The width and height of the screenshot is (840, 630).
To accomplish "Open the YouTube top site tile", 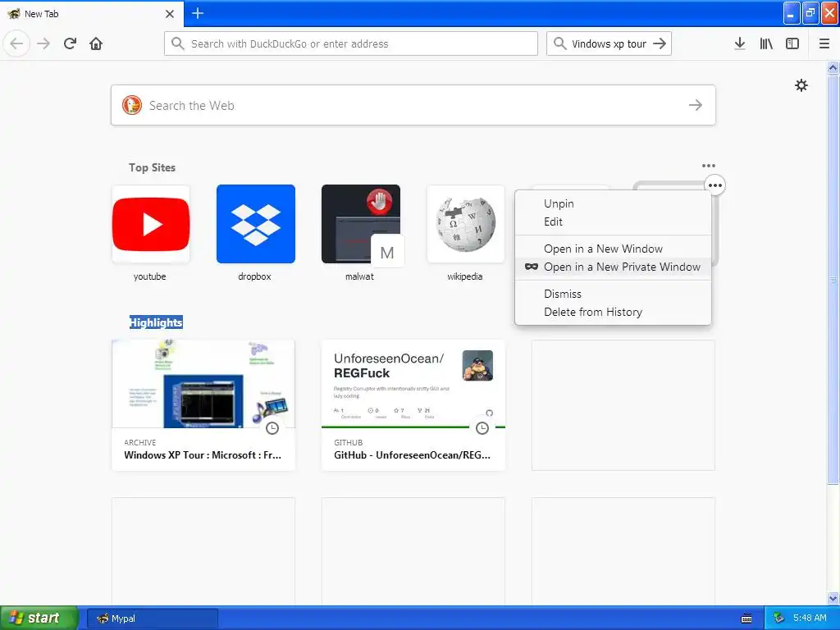I will (151, 224).
